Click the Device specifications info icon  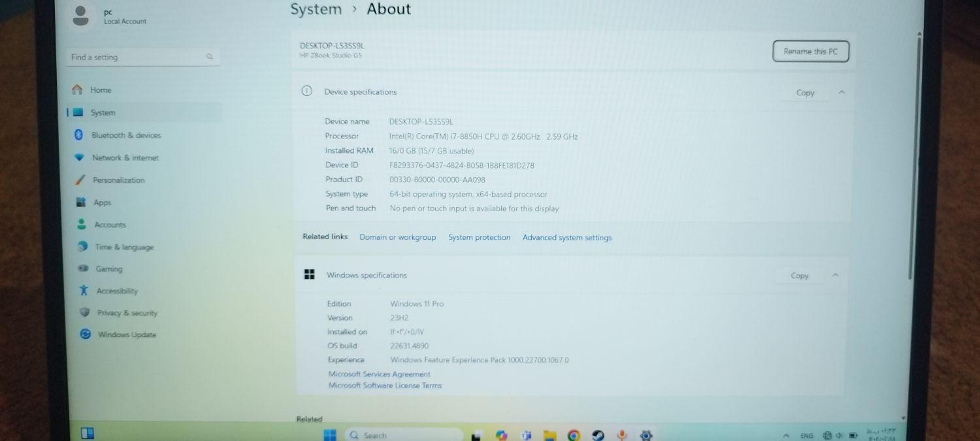[x=306, y=91]
